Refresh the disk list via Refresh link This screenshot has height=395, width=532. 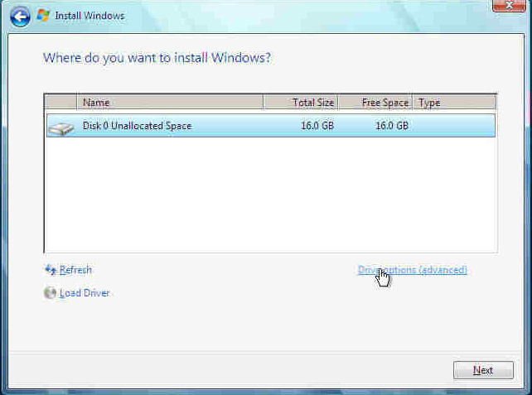[x=75, y=270]
